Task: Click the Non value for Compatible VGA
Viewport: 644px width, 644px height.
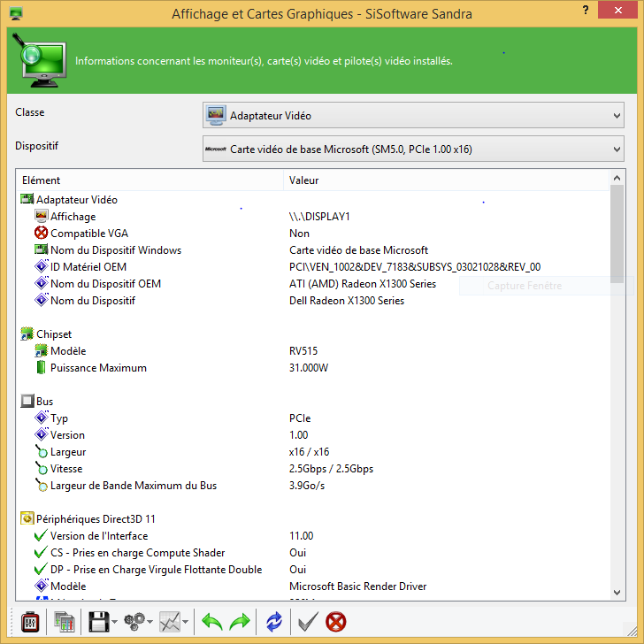Action: click(x=299, y=234)
